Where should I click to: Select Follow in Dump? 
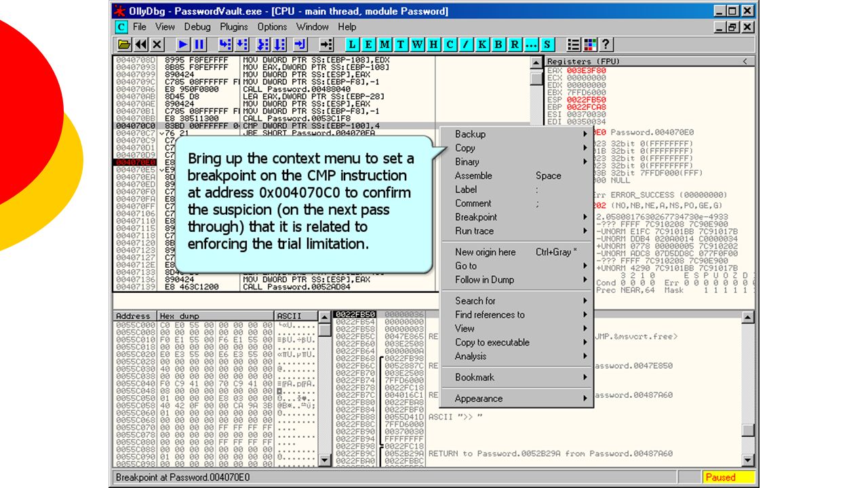(x=517, y=280)
